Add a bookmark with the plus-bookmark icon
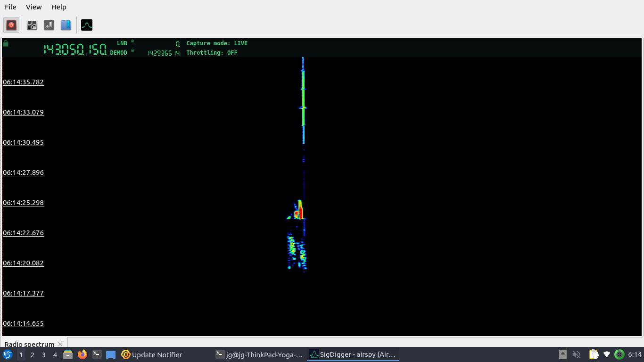The height and width of the screenshot is (362, 644). (x=49, y=25)
